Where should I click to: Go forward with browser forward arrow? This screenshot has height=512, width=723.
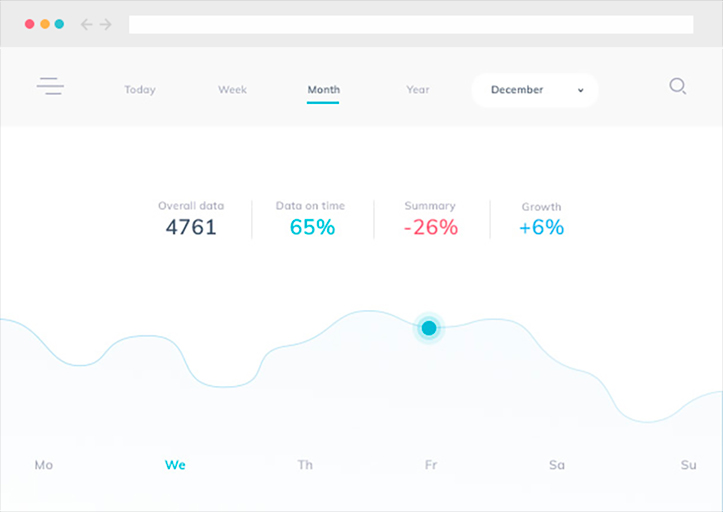106,24
